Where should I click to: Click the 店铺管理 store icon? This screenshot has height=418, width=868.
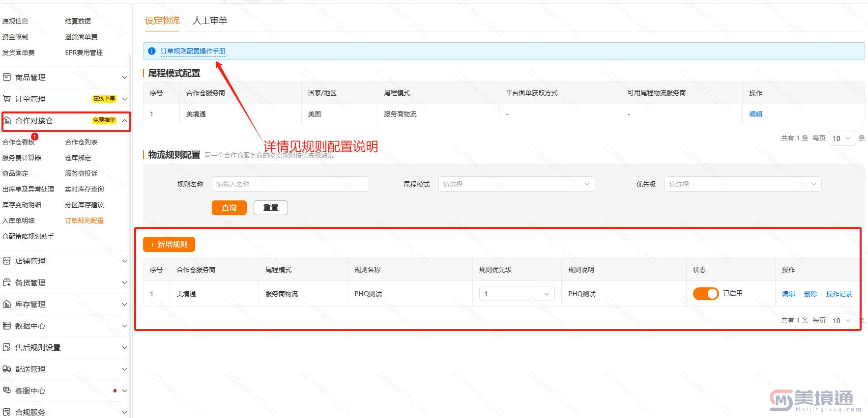(x=7, y=261)
